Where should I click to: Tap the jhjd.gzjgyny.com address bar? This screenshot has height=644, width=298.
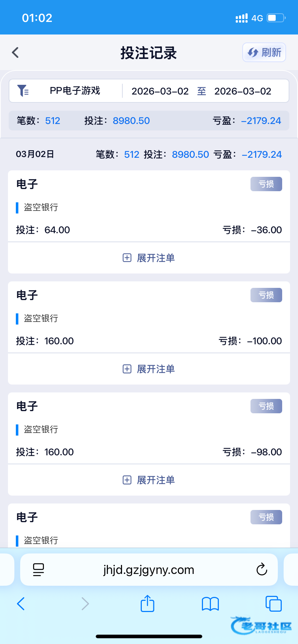coord(149,570)
